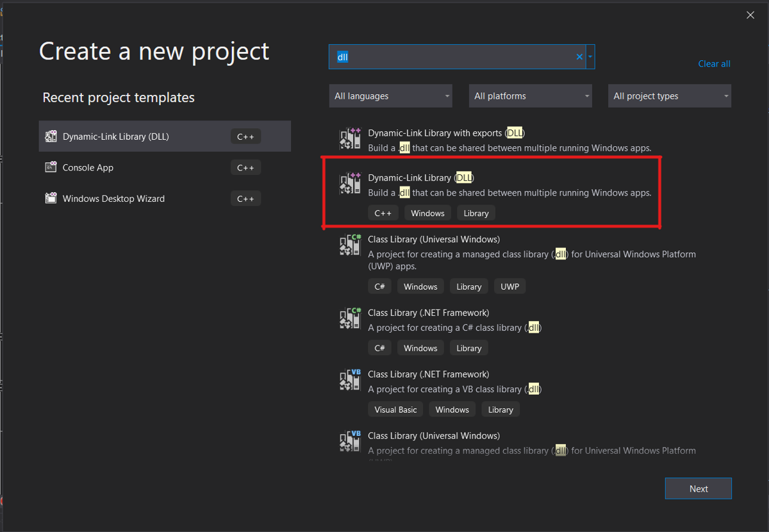Click the VB Class Library (Universal Windows) template icon
Image resolution: width=769 pixels, height=532 pixels.
[350, 442]
